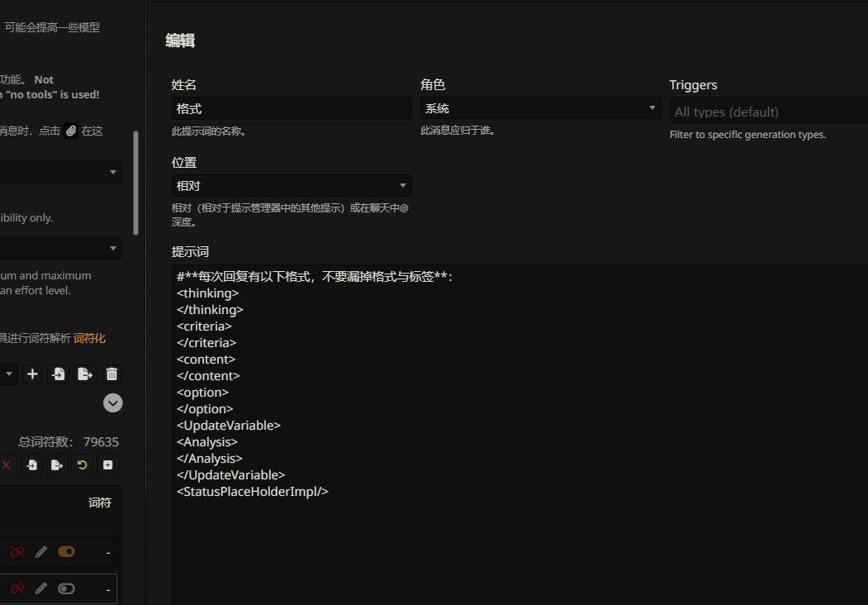This screenshot has width=868, height=605.
Task: Click the 姓名 field containing 格式
Action: pyautogui.click(x=292, y=107)
